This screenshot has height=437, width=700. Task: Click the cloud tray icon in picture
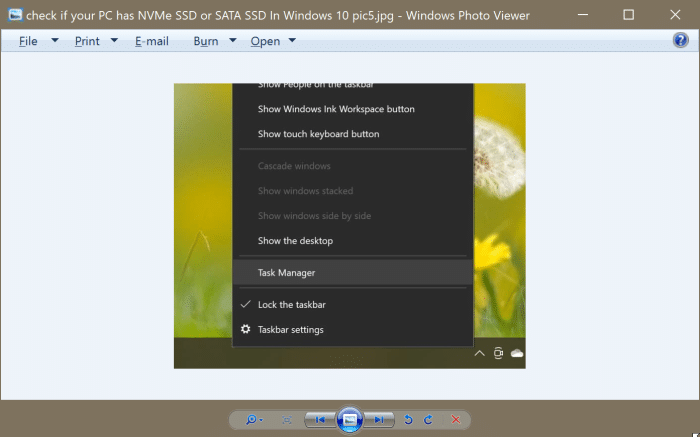pyautogui.click(x=517, y=354)
